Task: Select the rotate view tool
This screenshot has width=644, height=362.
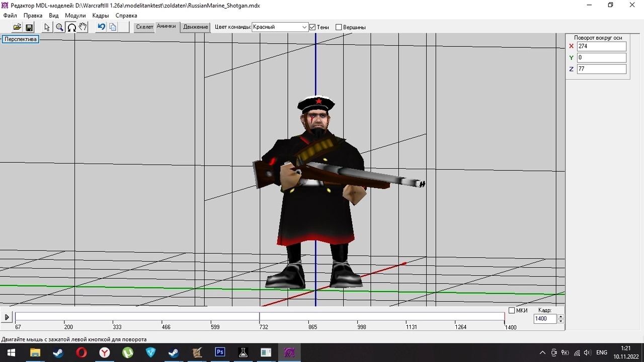Action: pyautogui.click(x=71, y=27)
